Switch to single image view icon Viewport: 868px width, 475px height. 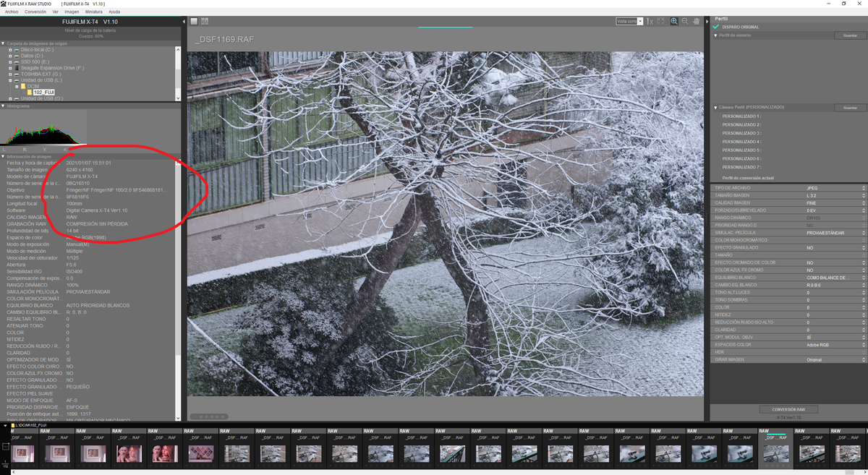[194, 22]
